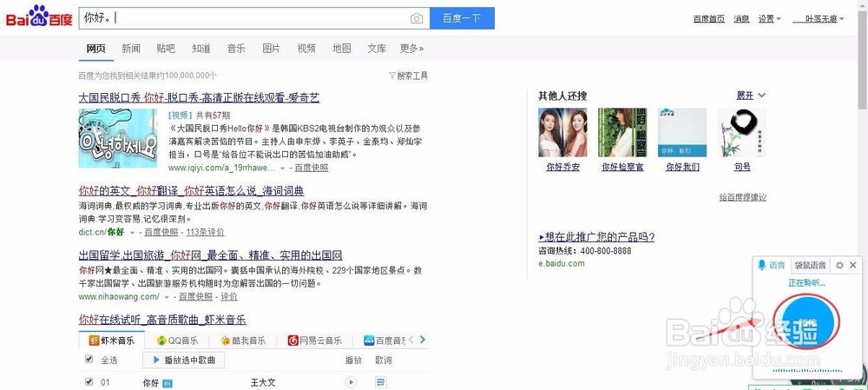Open lyrics icon for song 你好
Image resolution: width=868 pixels, height=390 pixels.
click(381, 381)
